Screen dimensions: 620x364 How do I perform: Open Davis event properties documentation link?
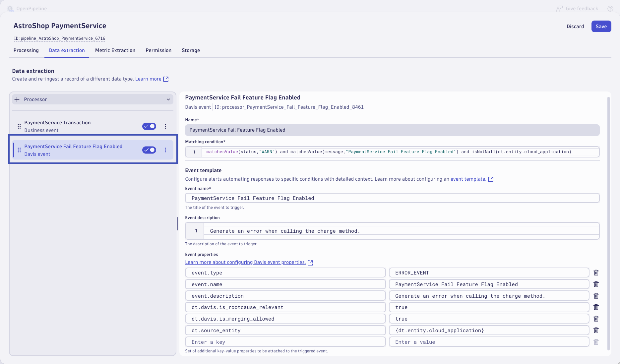point(245,262)
